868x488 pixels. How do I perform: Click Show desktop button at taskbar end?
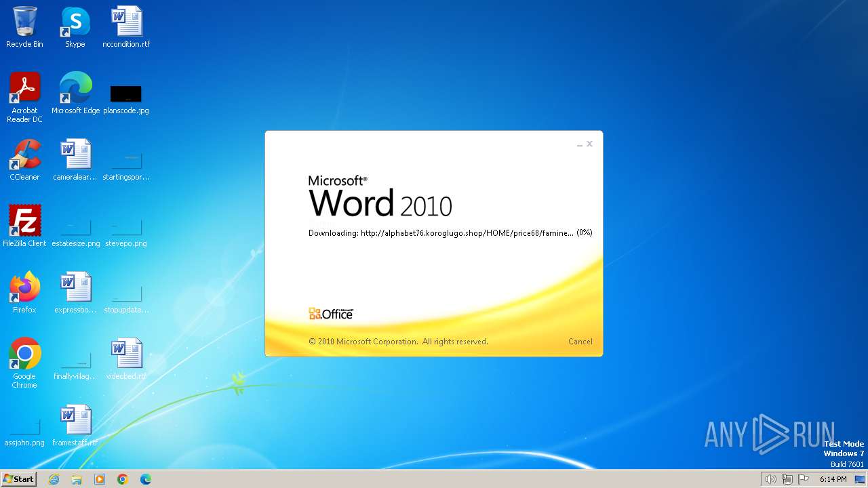[x=860, y=479]
